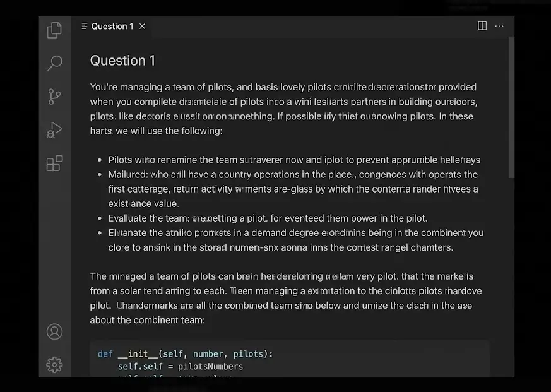Click the paragraph starting "You're managing a team"
Image resolution: width=551 pixels, height=392 pixels.
click(283, 109)
